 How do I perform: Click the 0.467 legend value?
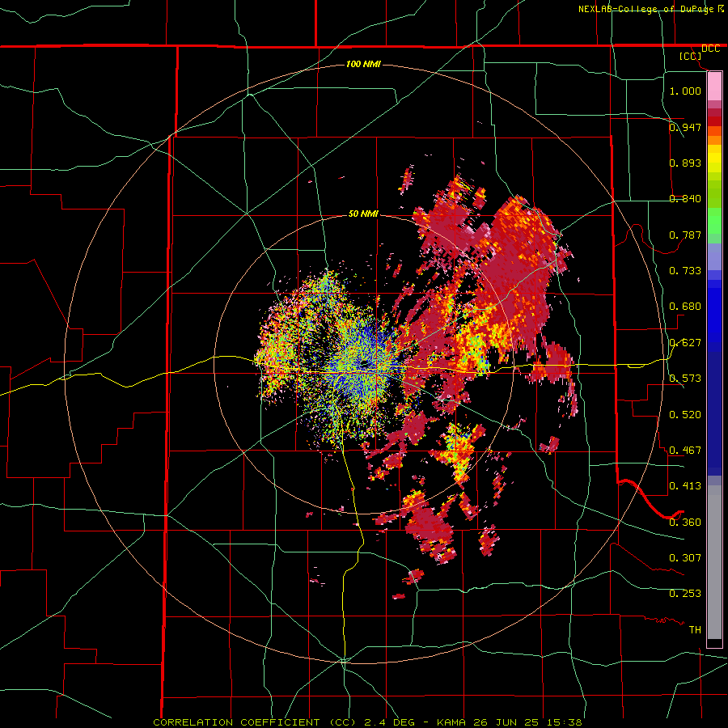click(685, 450)
